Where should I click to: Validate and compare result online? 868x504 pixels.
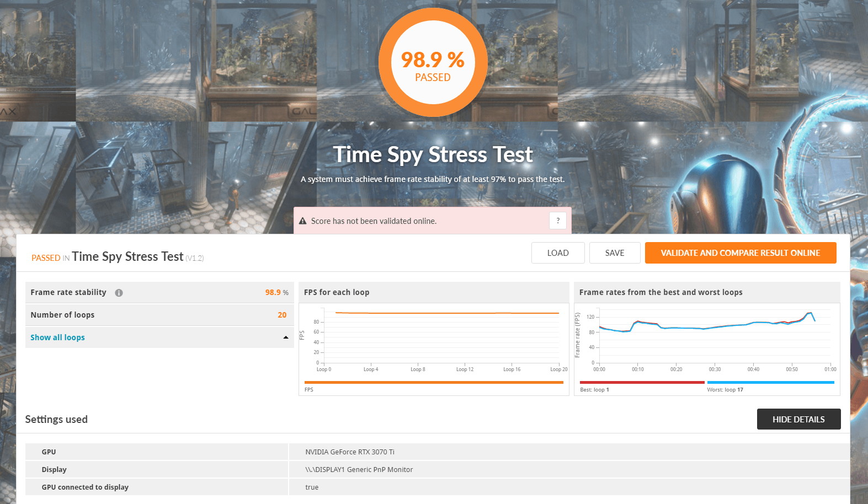point(741,253)
